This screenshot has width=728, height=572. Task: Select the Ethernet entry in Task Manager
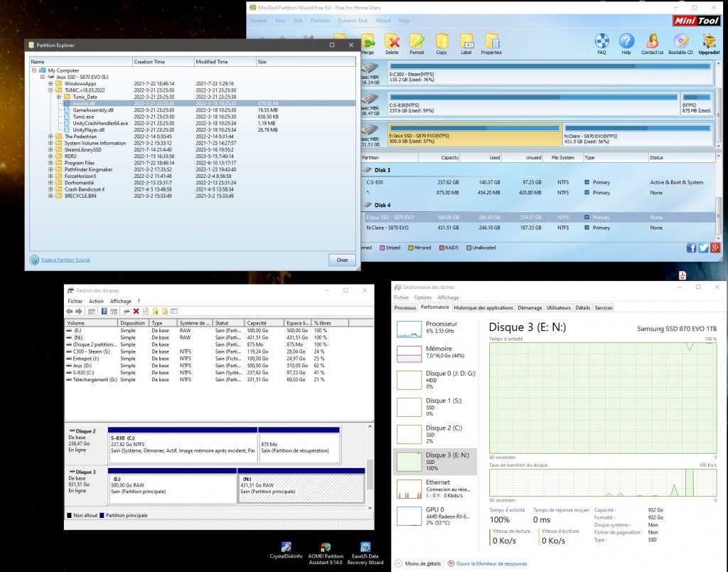tap(436, 489)
